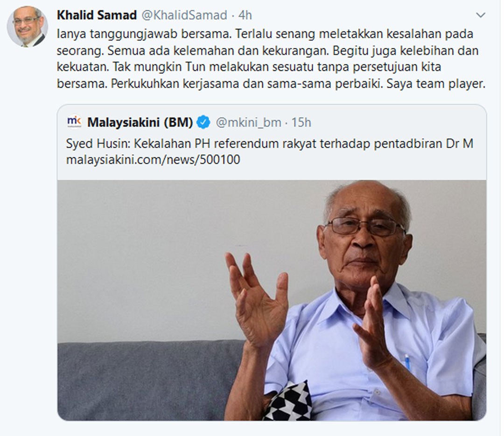
Task: Expand the tweet options chevron menu
Action: (x=481, y=15)
